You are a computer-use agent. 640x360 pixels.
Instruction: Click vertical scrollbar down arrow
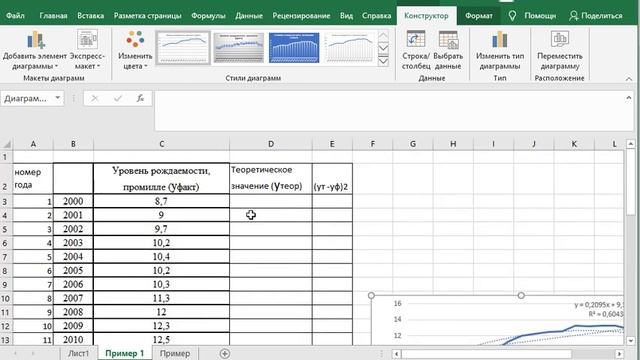click(x=631, y=340)
